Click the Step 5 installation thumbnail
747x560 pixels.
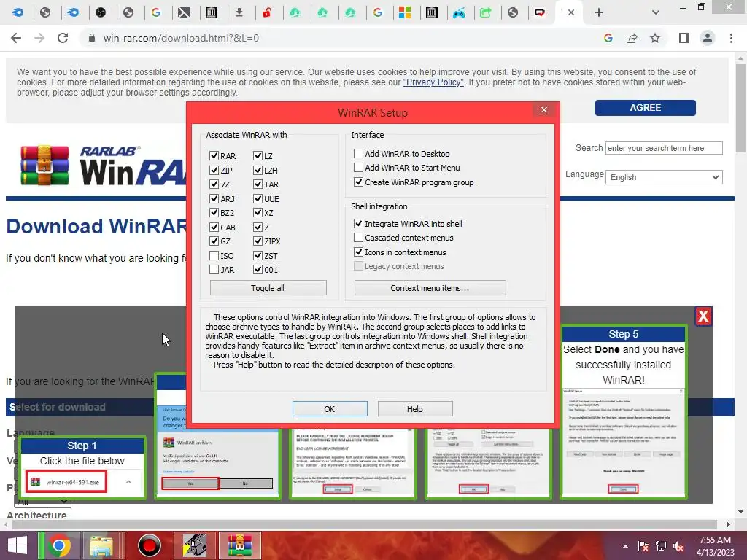pos(623,413)
